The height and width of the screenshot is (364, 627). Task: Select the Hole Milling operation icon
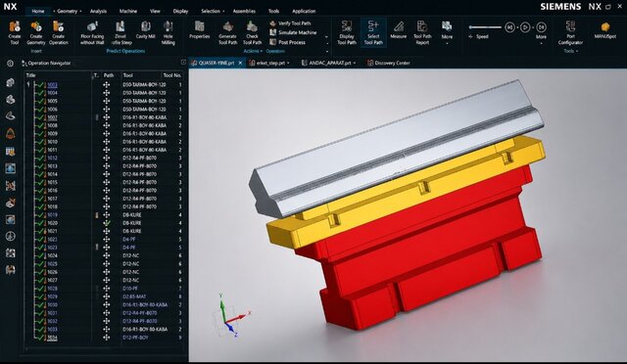[168, 27]
